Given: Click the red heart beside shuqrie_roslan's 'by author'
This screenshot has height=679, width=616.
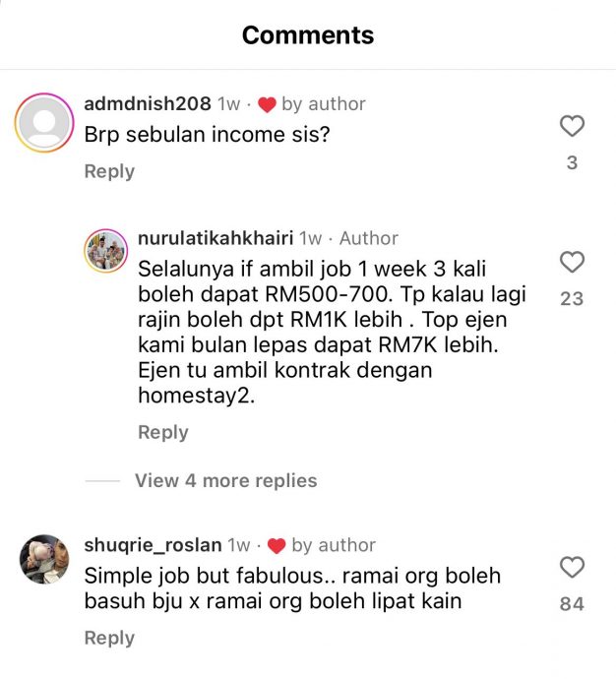Looking at the screenshot, I should [x=277, y=545].
